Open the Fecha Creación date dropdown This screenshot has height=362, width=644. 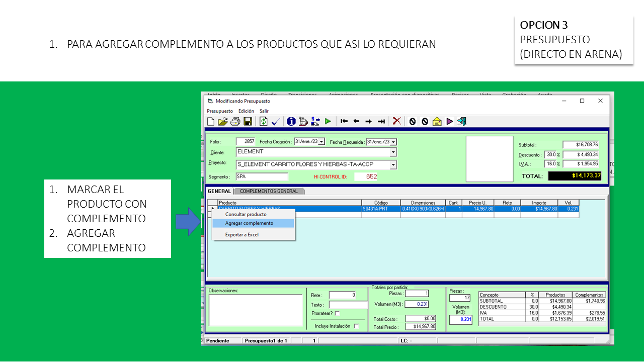click(321, 142)
